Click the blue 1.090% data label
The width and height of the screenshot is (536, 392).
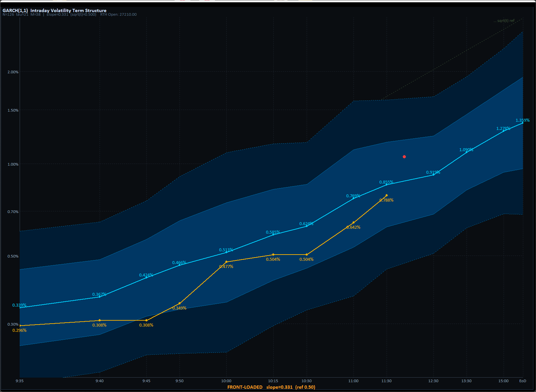(x=466, y=150)
